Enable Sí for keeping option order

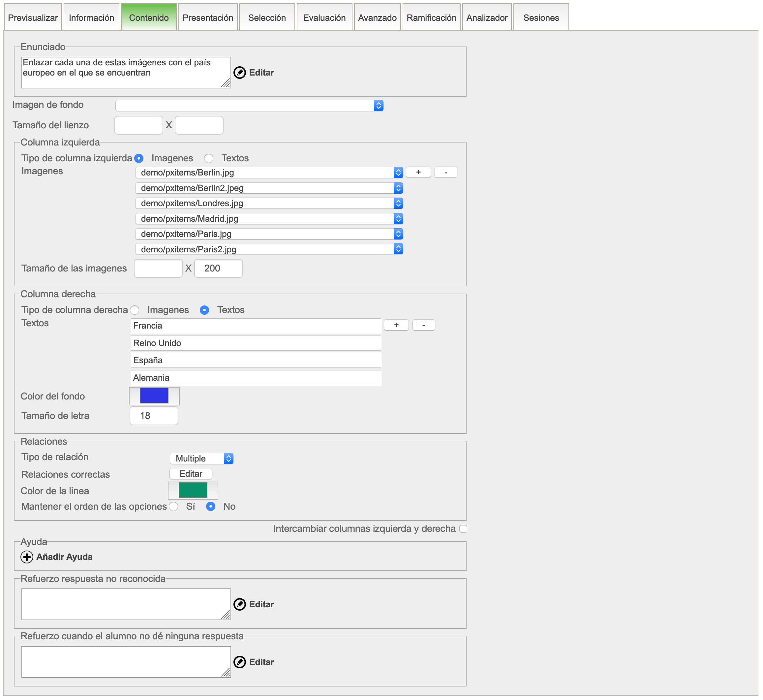coord(174,506)
